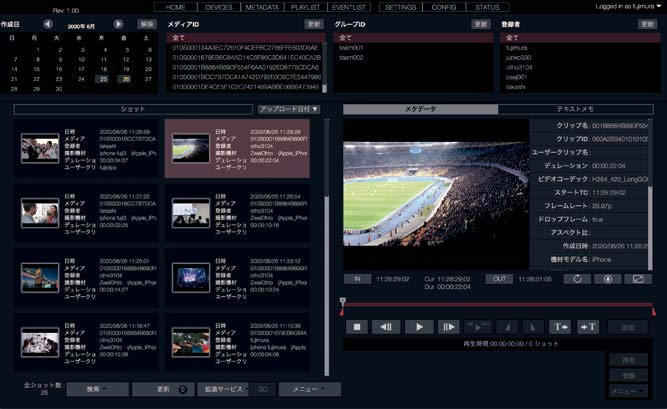Click the stop playback button
The height and width of the screenshot is (409, 667).
coord(357,327)
